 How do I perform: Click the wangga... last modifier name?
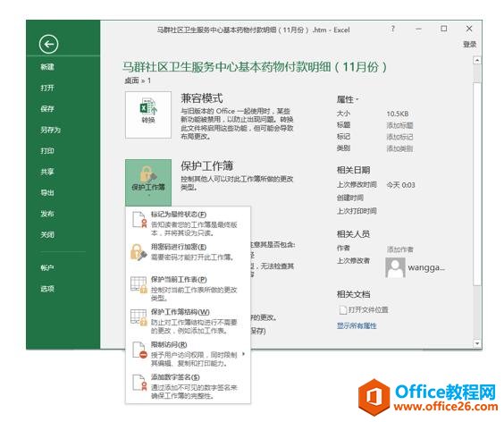(x=426, y=267)
